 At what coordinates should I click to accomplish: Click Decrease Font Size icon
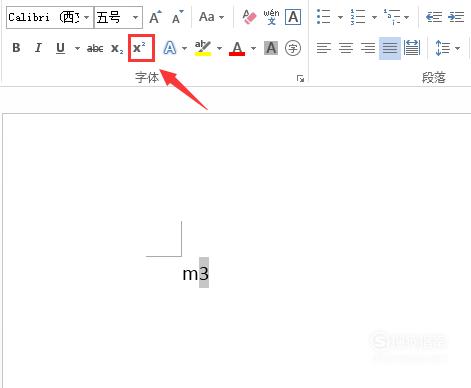(178, 17)
